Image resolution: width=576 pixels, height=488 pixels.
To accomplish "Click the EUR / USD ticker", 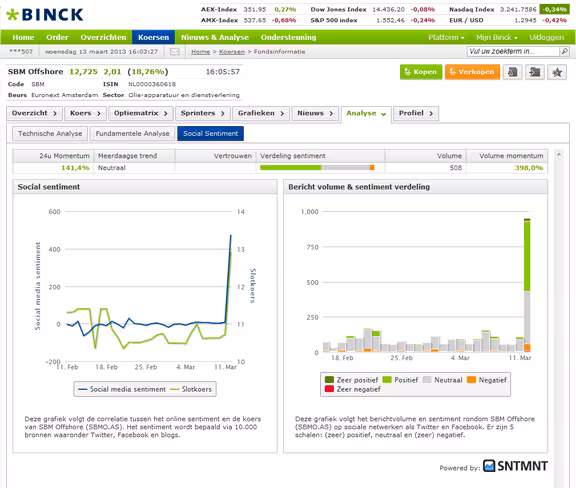I will click(x=508, y=20).
